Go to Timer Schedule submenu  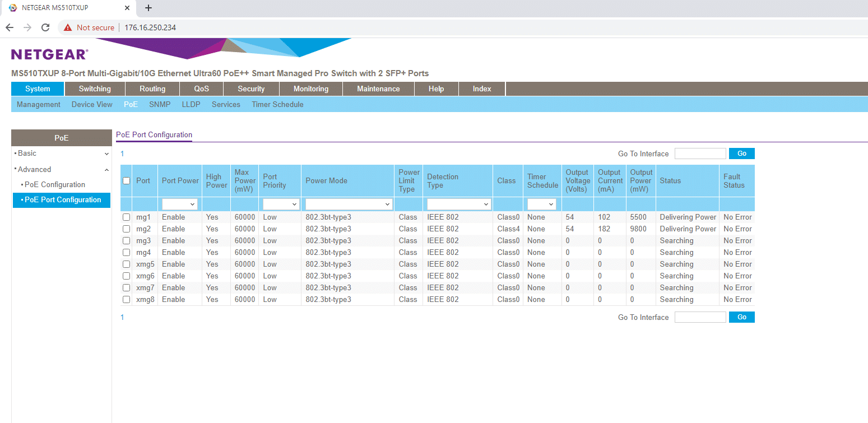coord(277,104)
